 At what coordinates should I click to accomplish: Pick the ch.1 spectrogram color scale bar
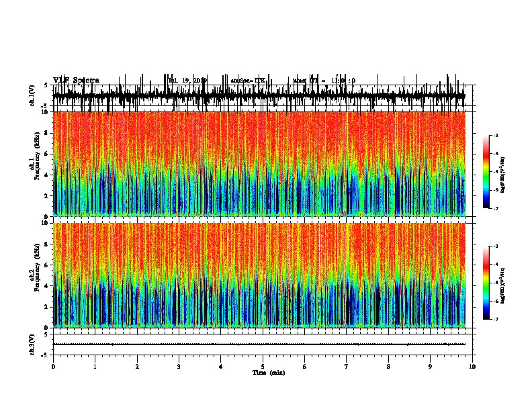point(486,172)
